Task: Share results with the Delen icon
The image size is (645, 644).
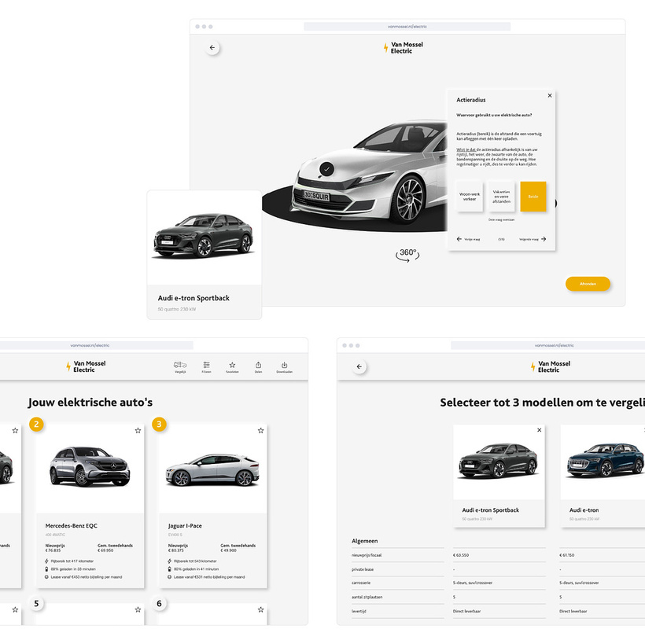Action: (x=258, y=367)
